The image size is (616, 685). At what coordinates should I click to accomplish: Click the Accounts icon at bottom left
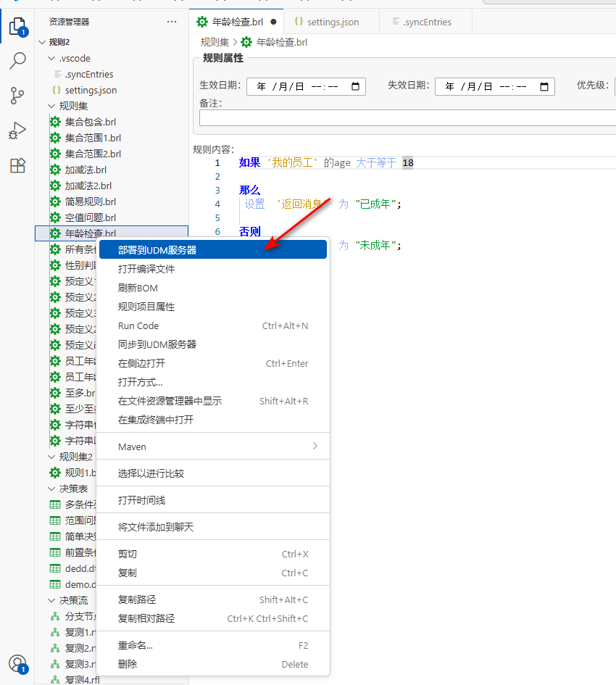tap(17, 663)
